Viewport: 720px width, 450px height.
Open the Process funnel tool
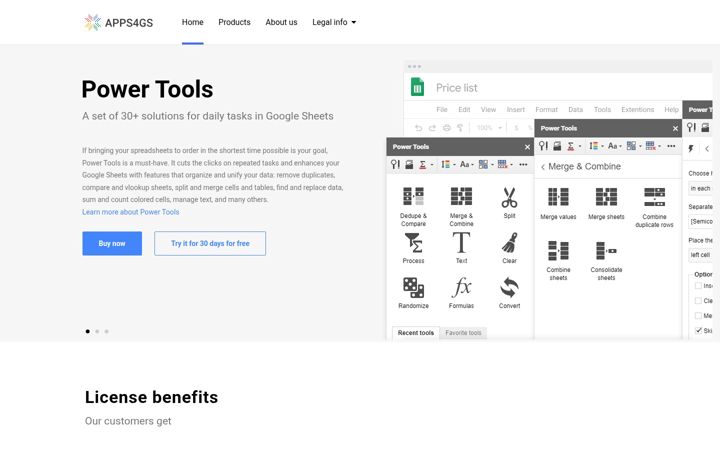pyautogui.click(x=413, y=248)
